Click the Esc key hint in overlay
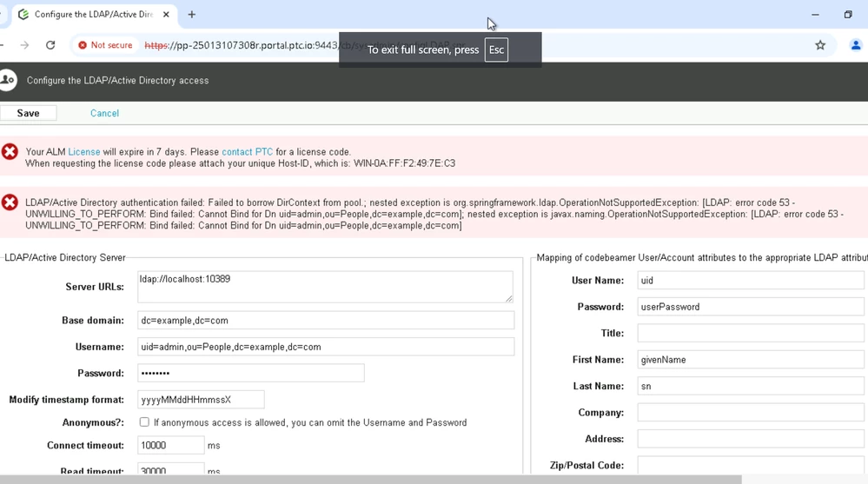This screenshot has height=484, width=868. click(x=496, y=50)
